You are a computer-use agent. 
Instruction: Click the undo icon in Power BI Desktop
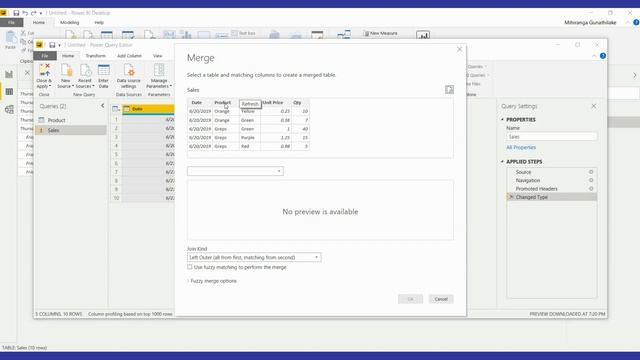click(x=25, y=13)
